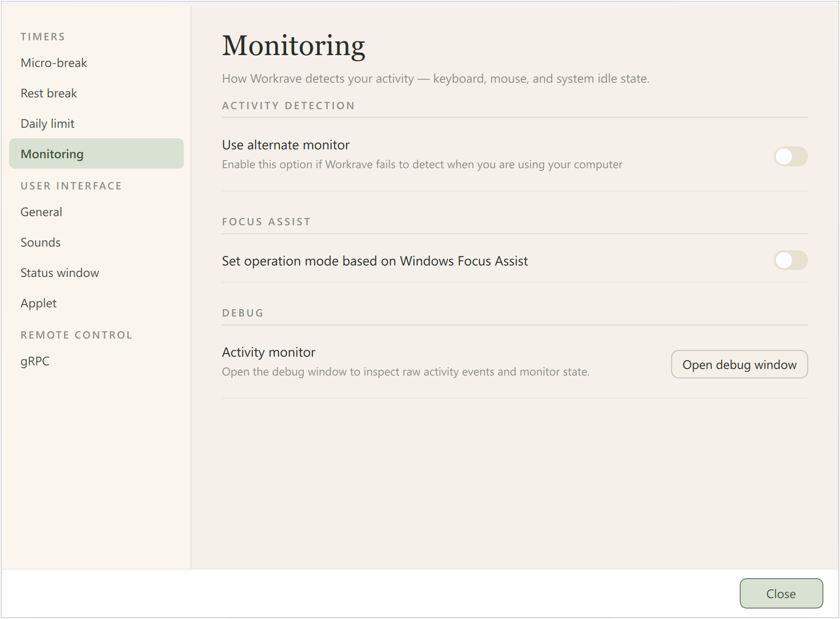
Task: Click the 'TIMERS' sidebar group heading
Action: point(43,37)
